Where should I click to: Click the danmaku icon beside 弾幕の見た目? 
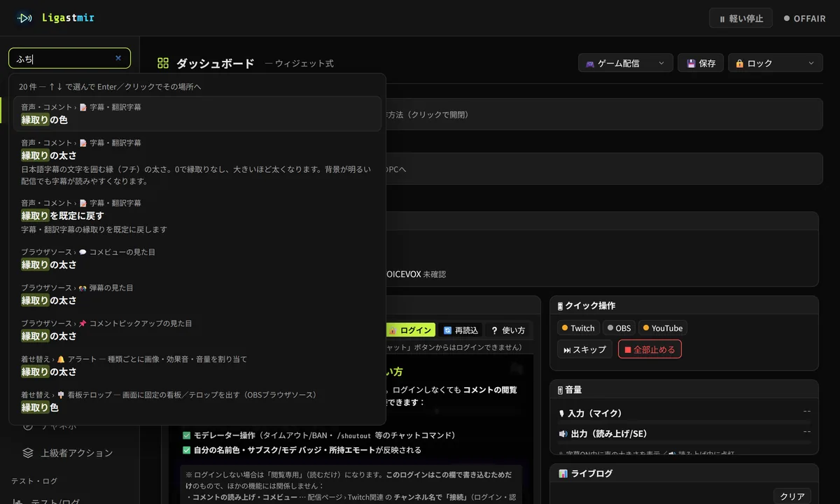83,288
